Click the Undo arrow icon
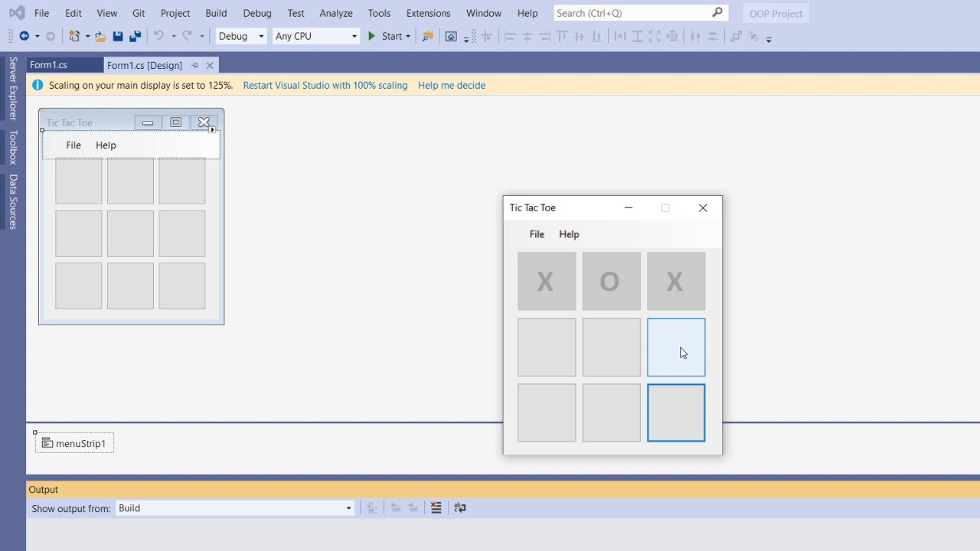This screenshot has height=551, width=980. (158, 36)
